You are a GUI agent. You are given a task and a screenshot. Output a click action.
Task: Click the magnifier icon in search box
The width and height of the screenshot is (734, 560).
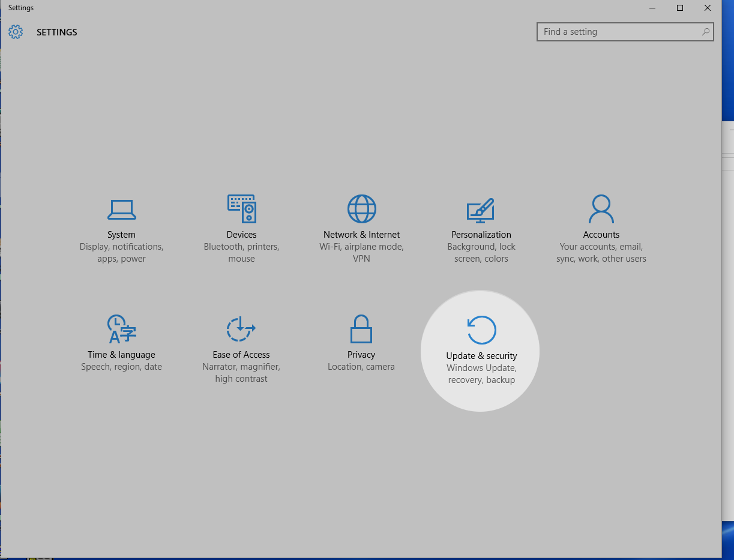(705, 32)
